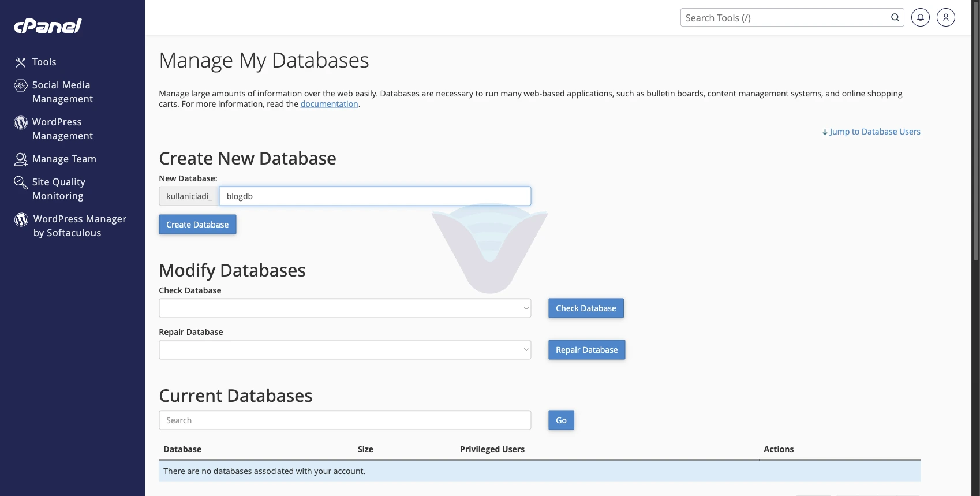This screenshot has height=496, width=980.
Task: Click the 'There are no databases' message
Action: 264,471
